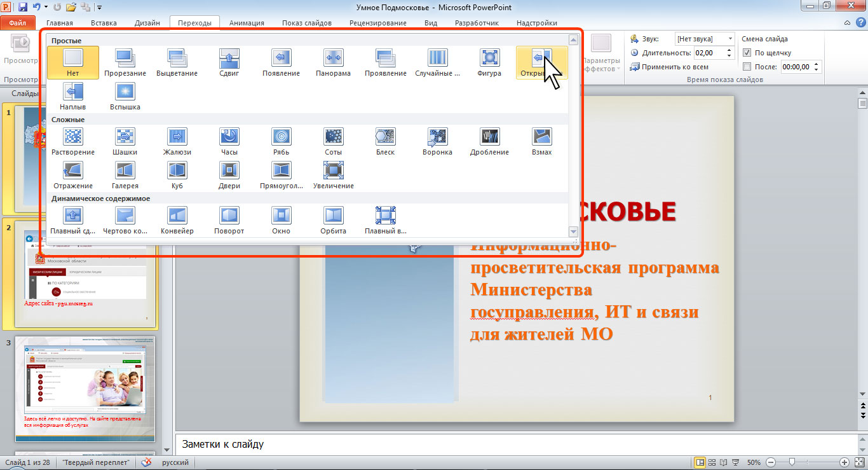Apply the Увеличение transition
The width and height of the screenshot is (868, 470).
pyautogui.click(x=333, y=175)
